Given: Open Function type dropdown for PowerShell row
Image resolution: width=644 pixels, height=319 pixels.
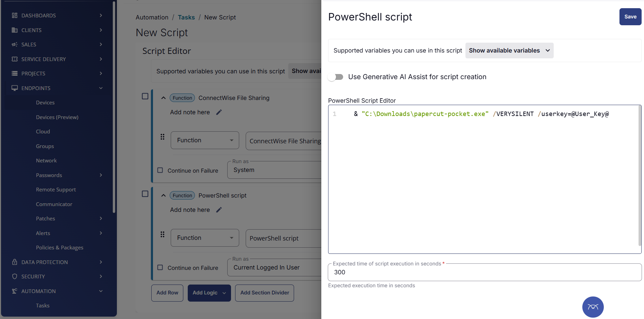Looking at the screenshot, I should pyautogui.click(x=205, y=238).
